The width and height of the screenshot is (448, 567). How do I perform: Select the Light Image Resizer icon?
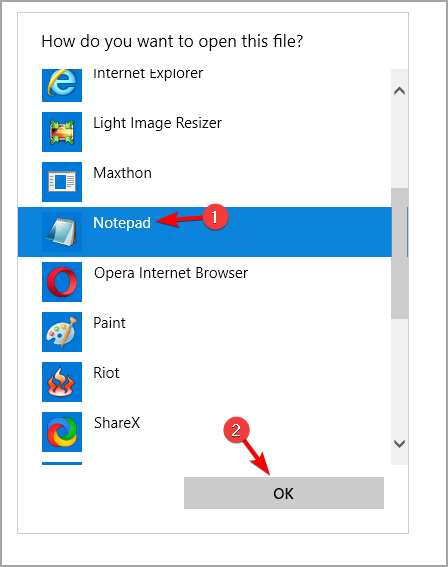(x=62, y=132)
